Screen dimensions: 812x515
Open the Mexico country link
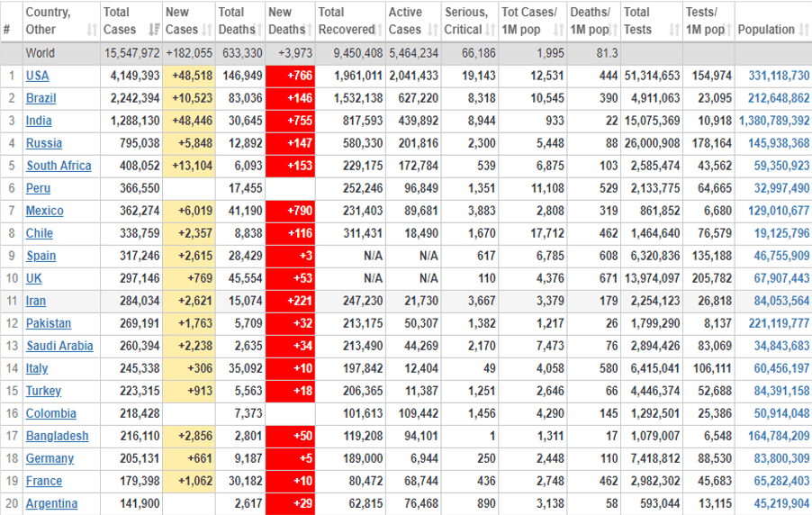coord(44,211)
